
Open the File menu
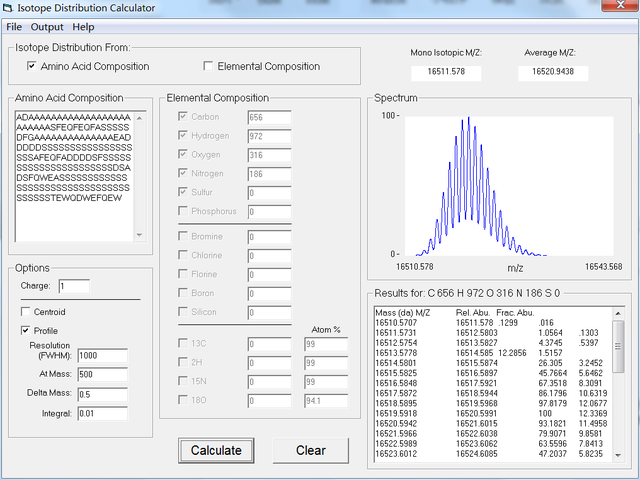tap(14, 27)
